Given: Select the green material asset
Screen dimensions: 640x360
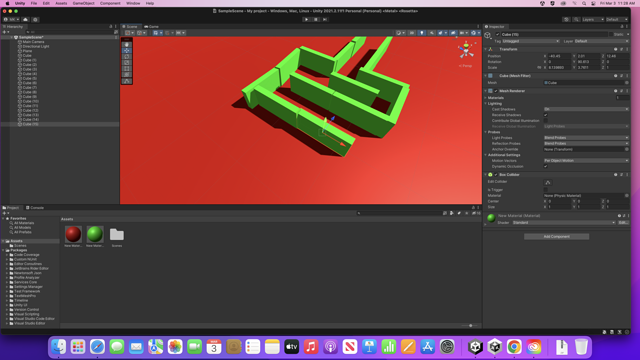Looking at the screenshot, I should 95,234.
